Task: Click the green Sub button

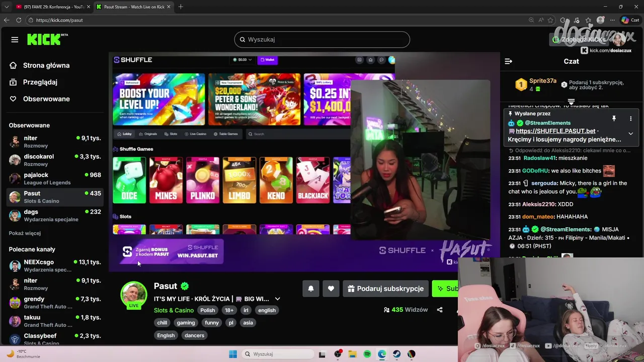Action: 445,289
